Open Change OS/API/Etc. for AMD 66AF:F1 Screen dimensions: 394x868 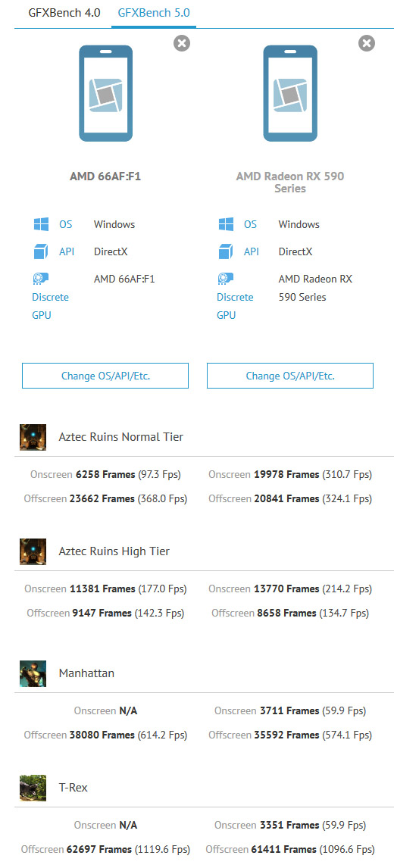[105, 376]
